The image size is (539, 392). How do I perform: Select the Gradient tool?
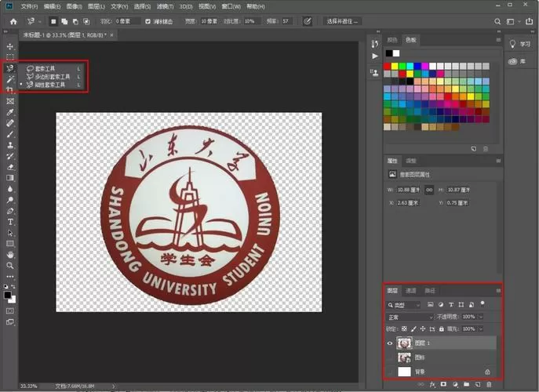pyautogui.click(x=10, y=178)
